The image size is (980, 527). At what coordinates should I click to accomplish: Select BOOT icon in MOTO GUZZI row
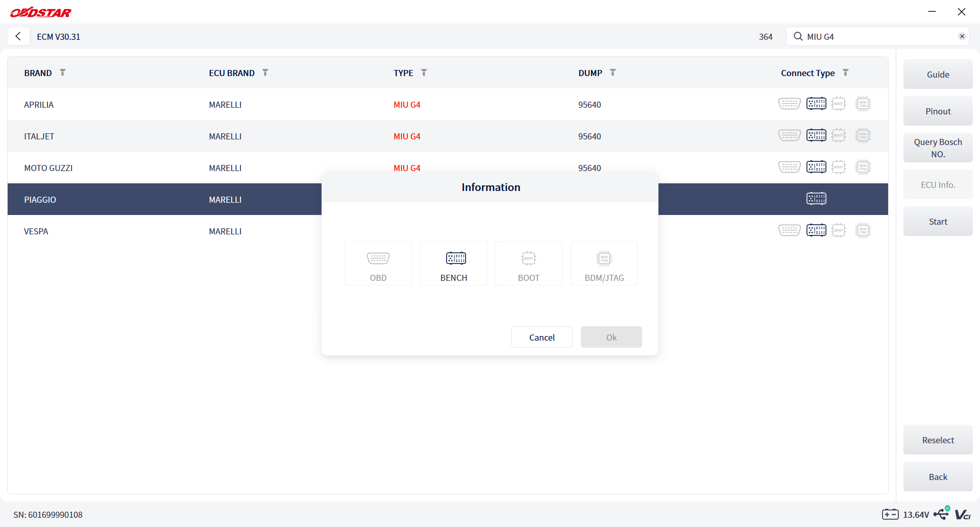pos(839,167)
